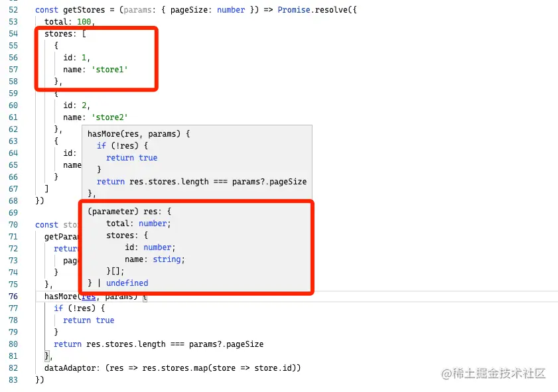Click the 'store2' string literal
Viewport: 558px width, 392px height.
[x=109, y=117]
